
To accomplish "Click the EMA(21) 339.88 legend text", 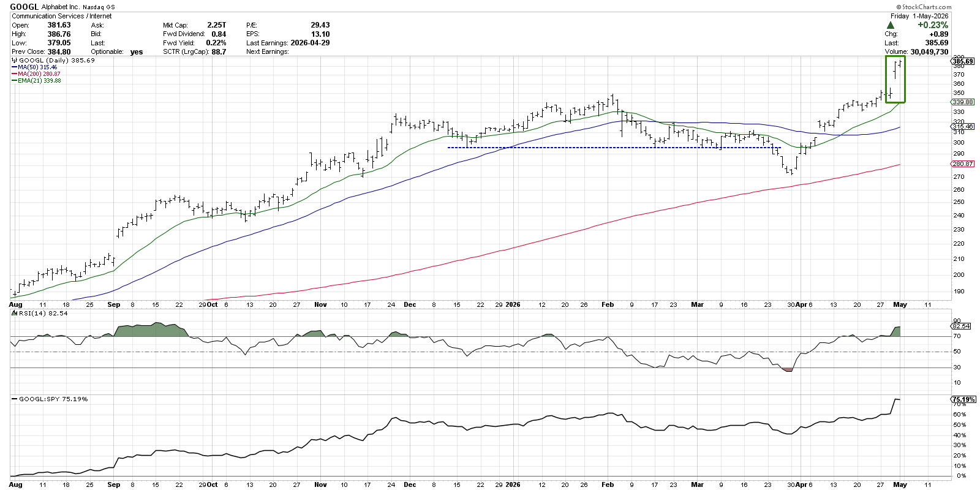I will (40, 81).
